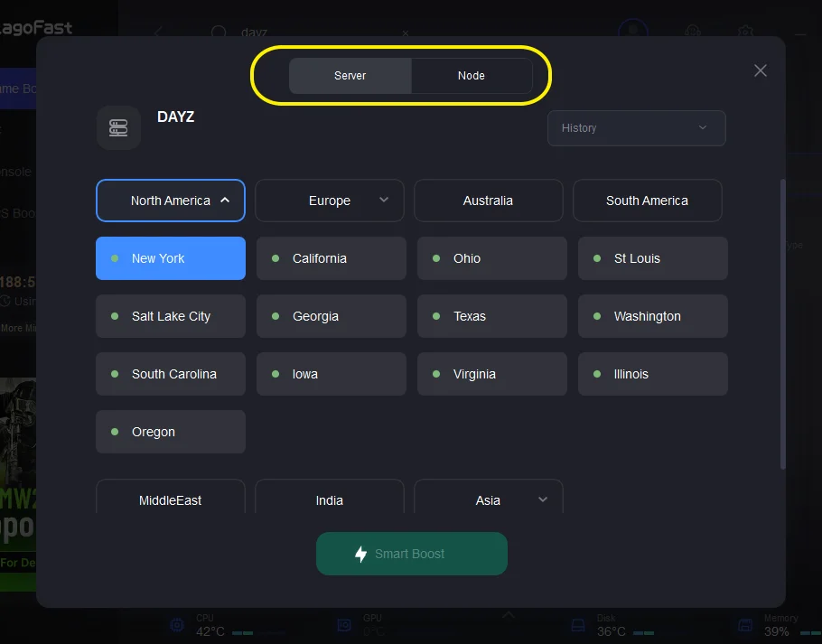Expand the Europe region list
822x644 pixels.
(329, 201)
